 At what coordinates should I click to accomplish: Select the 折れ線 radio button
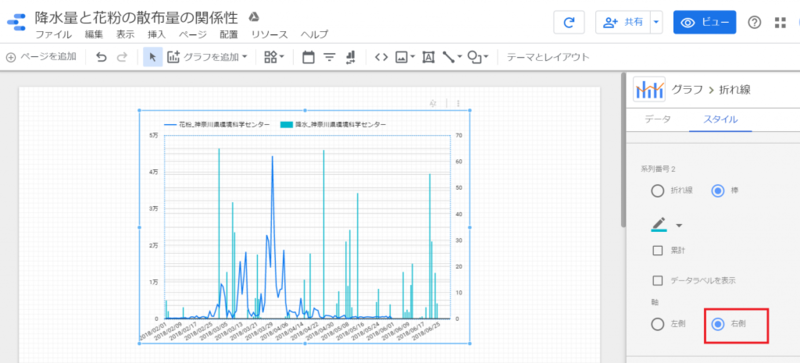658,191
